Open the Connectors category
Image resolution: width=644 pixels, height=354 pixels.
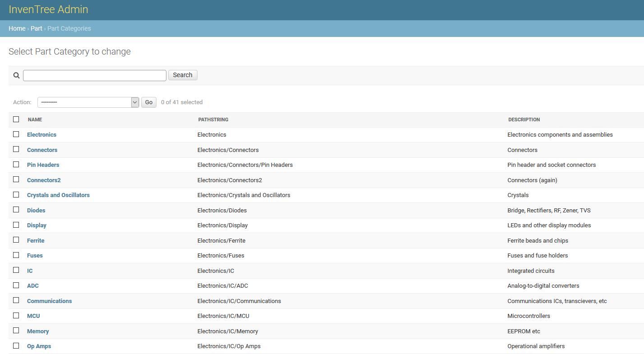click(x=42, y=149)
